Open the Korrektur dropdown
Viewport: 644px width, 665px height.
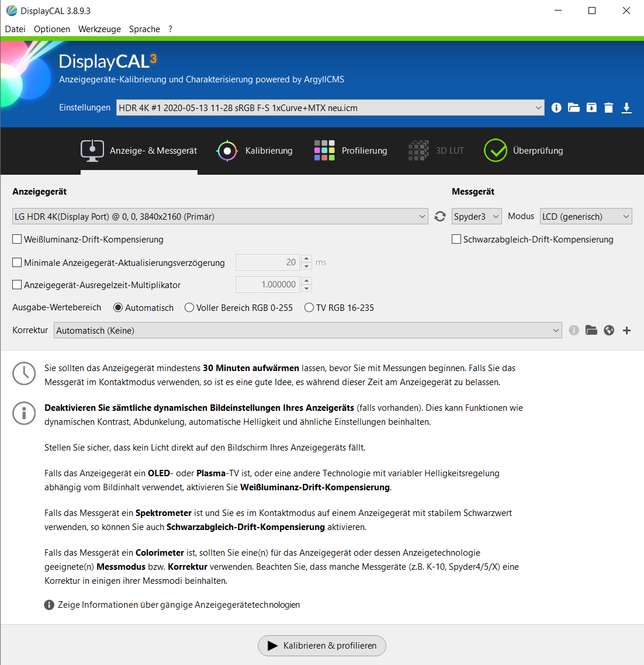click(308, 330)
